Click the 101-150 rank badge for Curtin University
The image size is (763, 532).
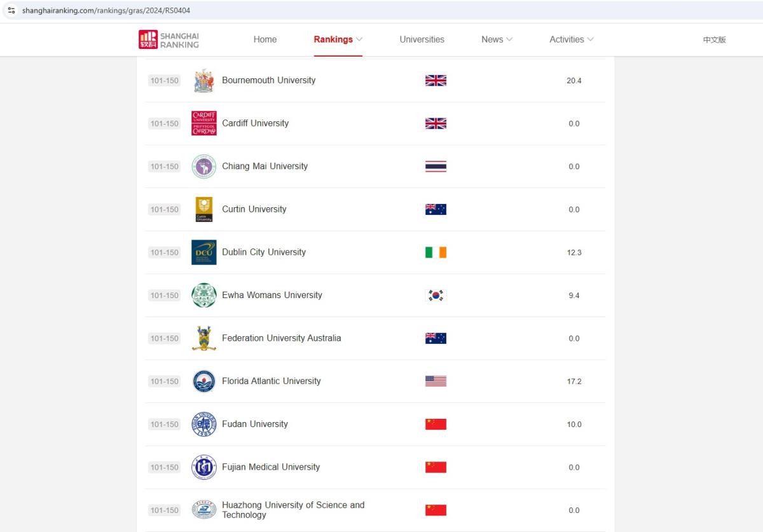point(164,209)
